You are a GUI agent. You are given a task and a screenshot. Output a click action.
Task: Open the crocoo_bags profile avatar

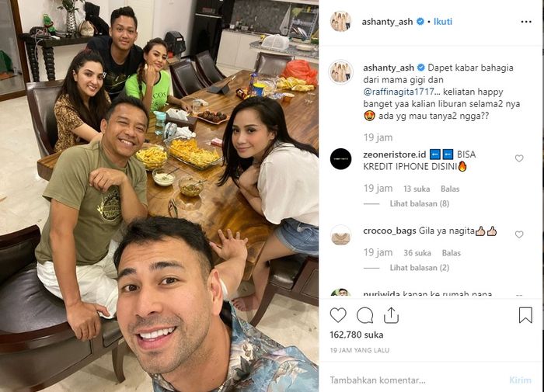click(340, 235)
